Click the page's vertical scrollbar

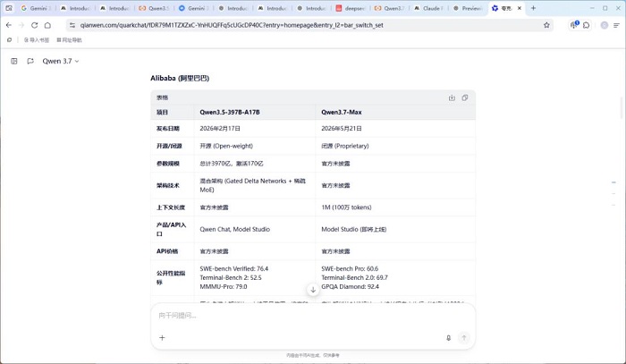pos(622,107)
